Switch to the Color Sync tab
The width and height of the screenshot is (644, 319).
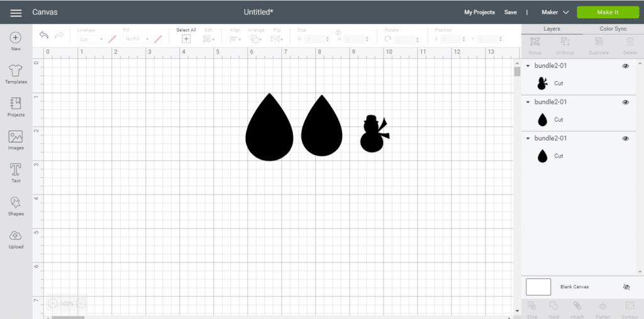pyautogui.click(x=614, y=29)
